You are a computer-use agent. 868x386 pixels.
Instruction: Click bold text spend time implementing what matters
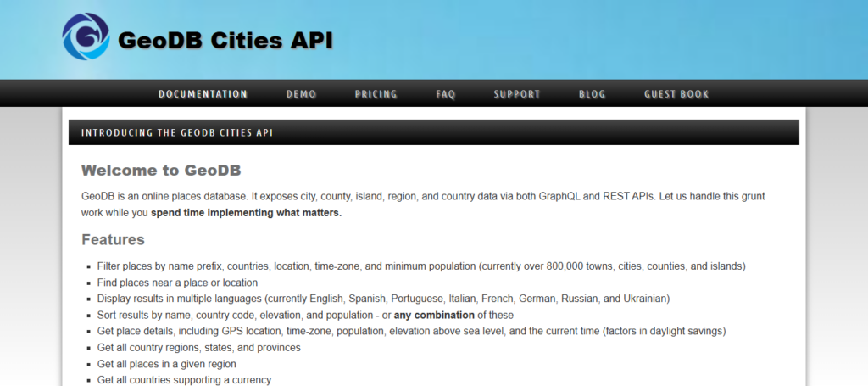pos(247,213)
